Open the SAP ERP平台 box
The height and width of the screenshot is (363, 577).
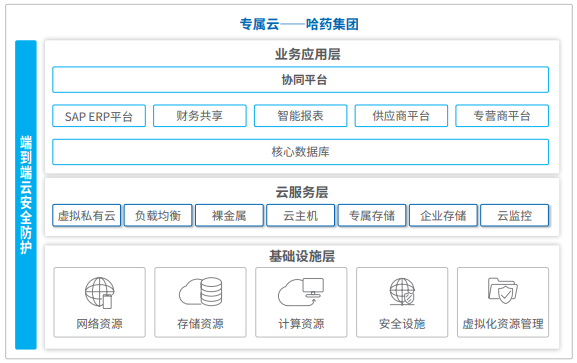click(99, 116)
